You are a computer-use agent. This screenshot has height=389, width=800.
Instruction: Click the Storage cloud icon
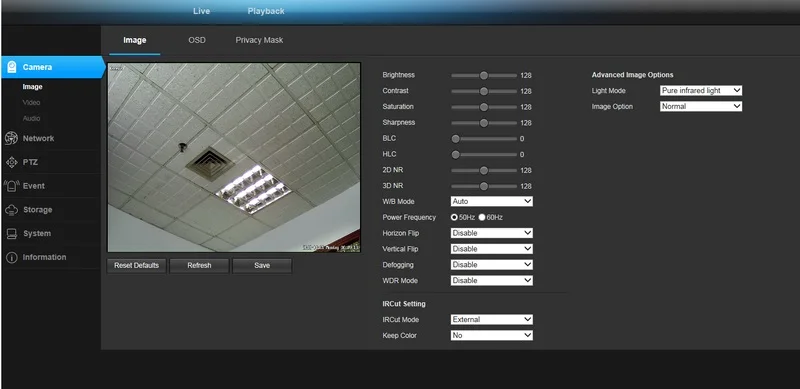pyautogui.click(x=11, y=210)
